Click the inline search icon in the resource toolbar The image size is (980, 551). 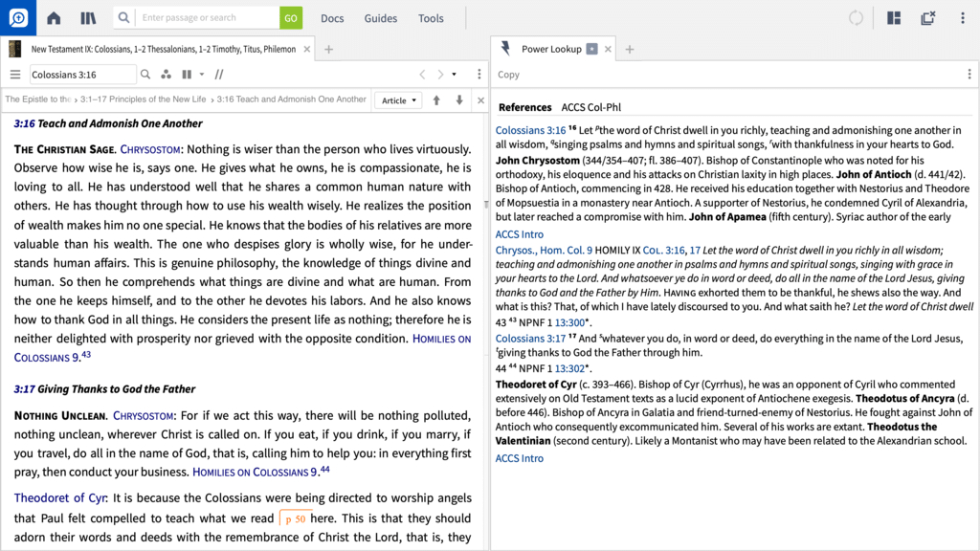(145, 75)
